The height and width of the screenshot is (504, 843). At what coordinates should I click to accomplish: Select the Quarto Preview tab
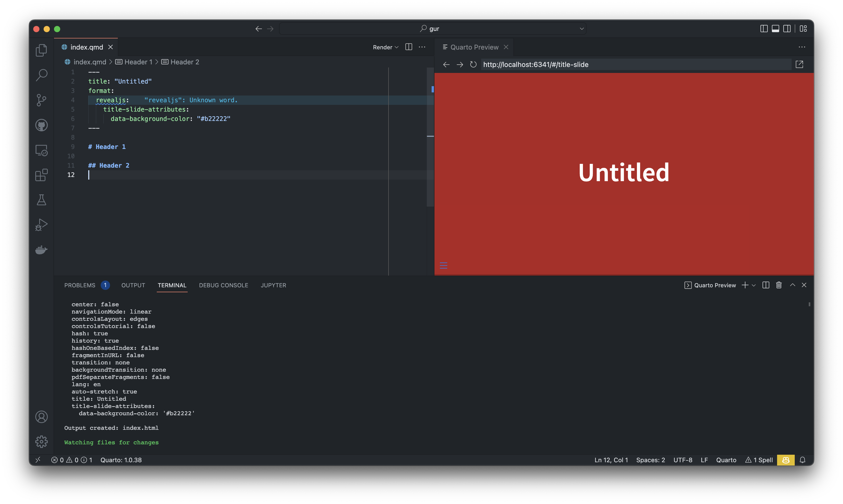coord(474,47)
